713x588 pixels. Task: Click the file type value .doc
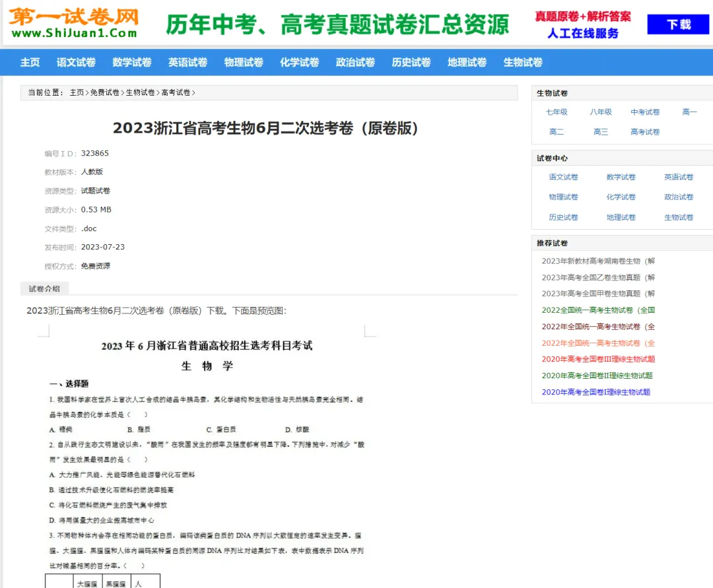coord(88,228)
